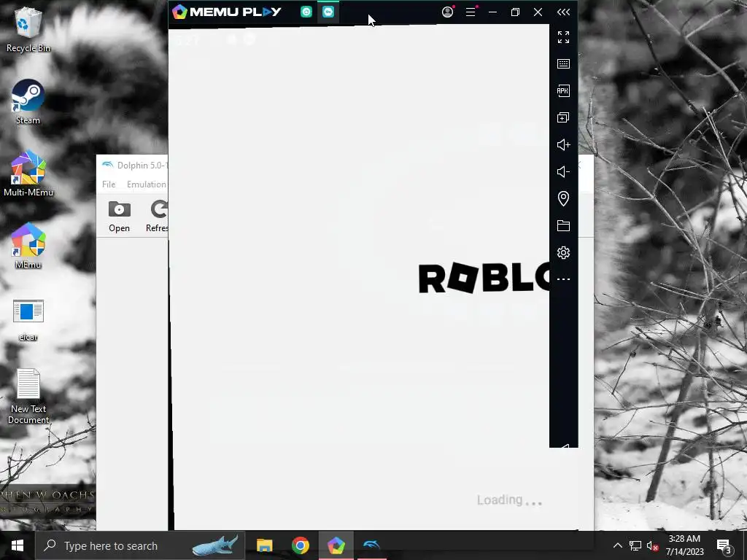Open MEmu settings gear icon
Screen dimensions: 747x560
(563, 253)
